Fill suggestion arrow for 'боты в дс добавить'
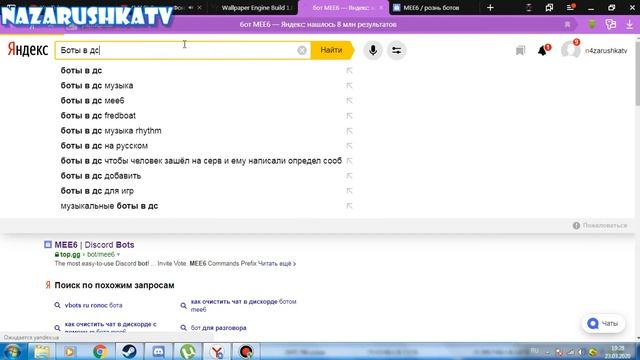Screen dimensions: 640x360 [349, 176]
